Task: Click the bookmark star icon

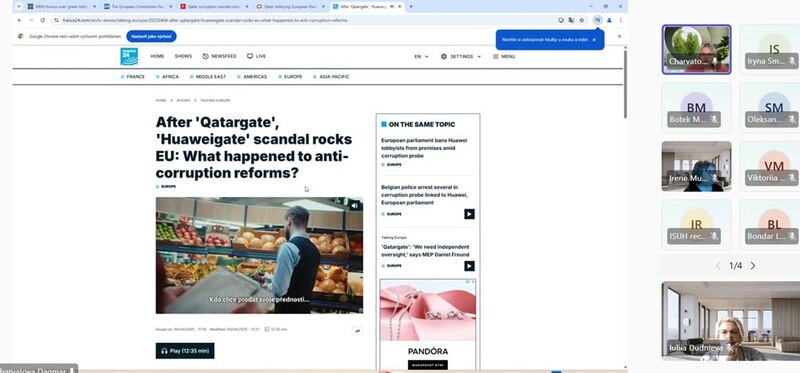Action: click(x=582, y=20)
